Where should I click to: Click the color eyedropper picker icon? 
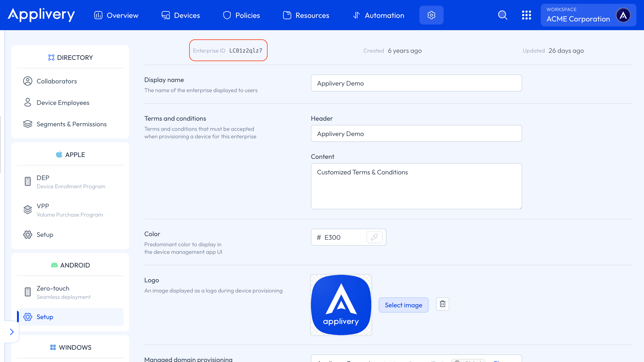coord(374,237)
